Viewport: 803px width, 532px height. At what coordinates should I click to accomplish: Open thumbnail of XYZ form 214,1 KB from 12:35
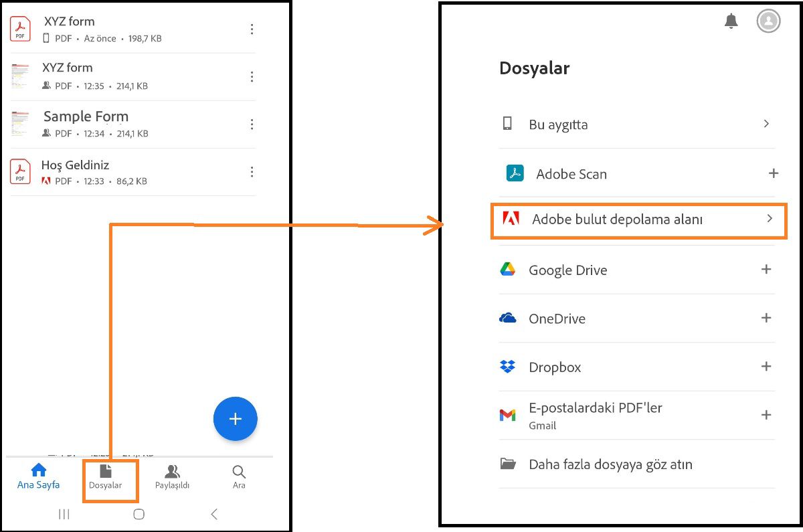(x=20, y=76)
